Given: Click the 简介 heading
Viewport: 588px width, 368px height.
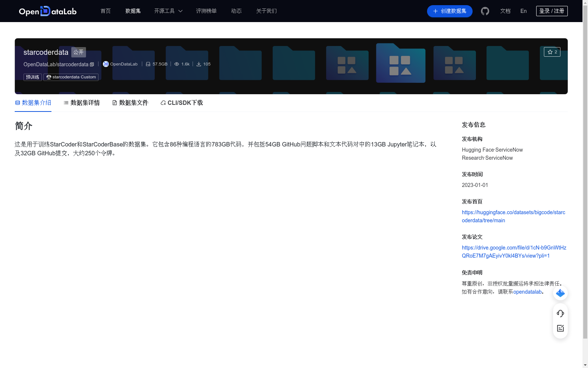Looking at the screenshot, I should pyautogui.click(x=24, y=126).
